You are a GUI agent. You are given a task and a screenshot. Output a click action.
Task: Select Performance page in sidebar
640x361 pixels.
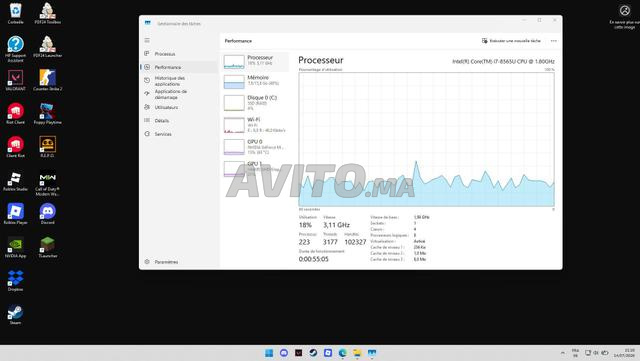(x=179, y=67)
